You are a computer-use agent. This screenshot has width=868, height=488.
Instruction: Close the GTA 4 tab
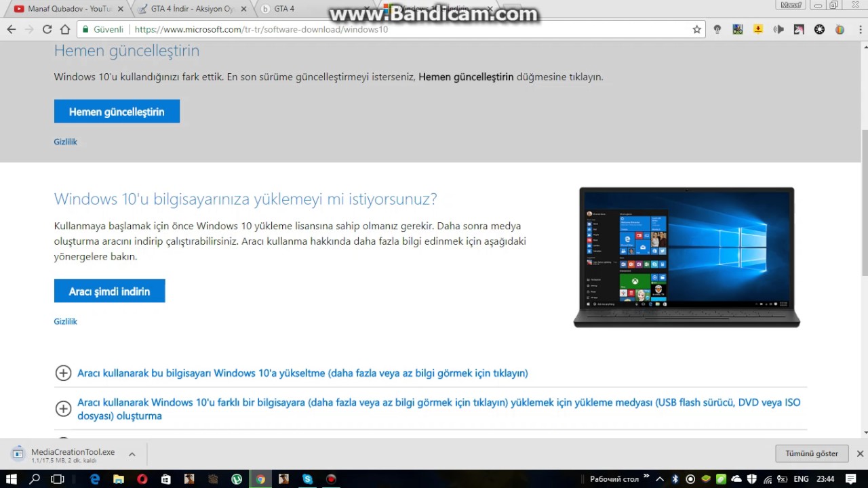(367, 9)
